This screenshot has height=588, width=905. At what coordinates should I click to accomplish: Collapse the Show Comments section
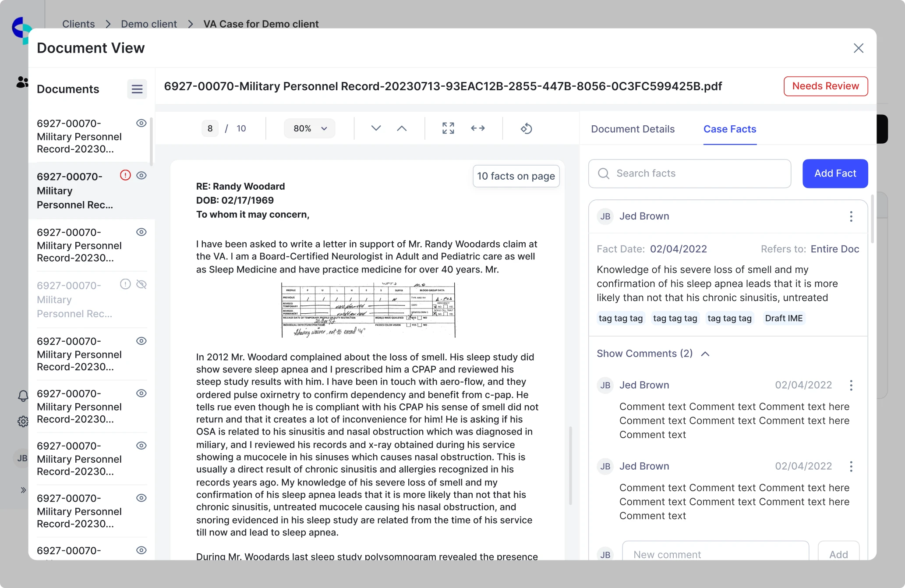pos(705,354)
